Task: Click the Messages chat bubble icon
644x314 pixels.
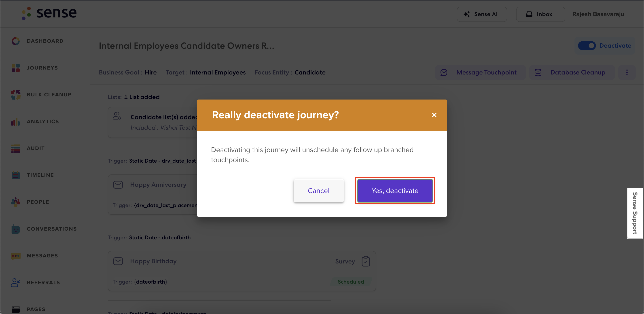Action: [15, 256]
